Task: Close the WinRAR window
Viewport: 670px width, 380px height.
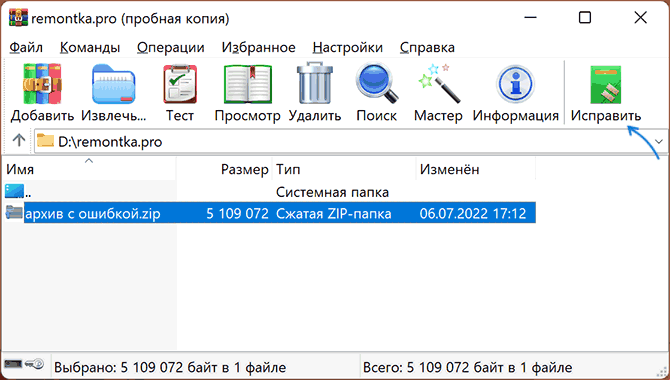Action: coord(641,18)
